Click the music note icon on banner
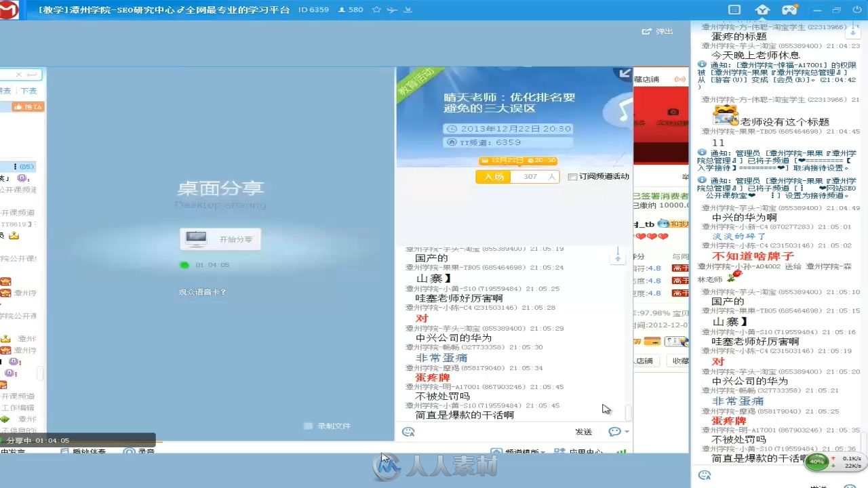Screen dimensions: 868x488 tap(619, 111)
